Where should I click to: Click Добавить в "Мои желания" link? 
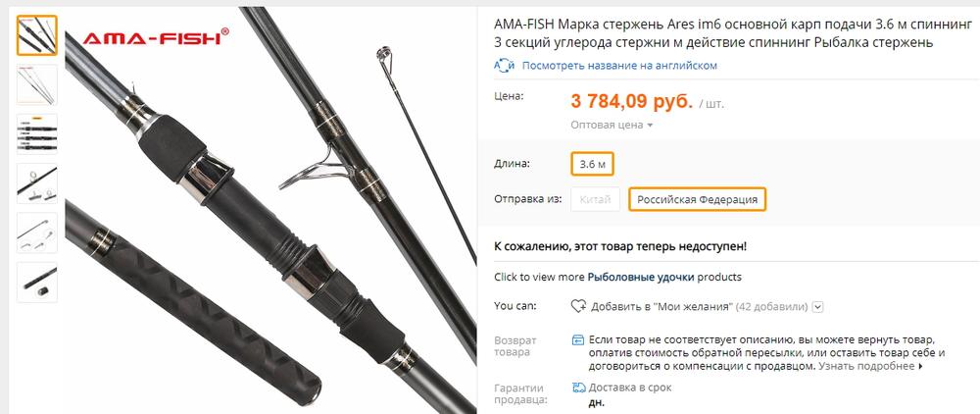(661, 307)
